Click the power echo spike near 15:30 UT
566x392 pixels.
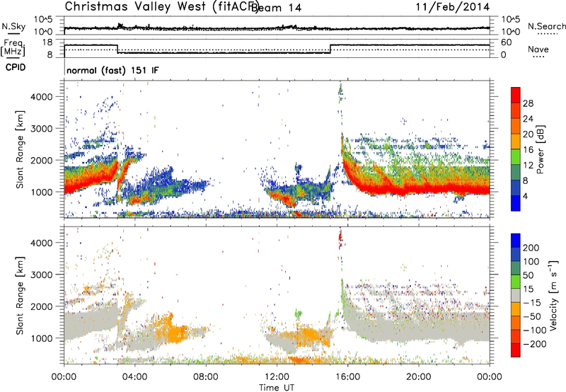[340, 92]
